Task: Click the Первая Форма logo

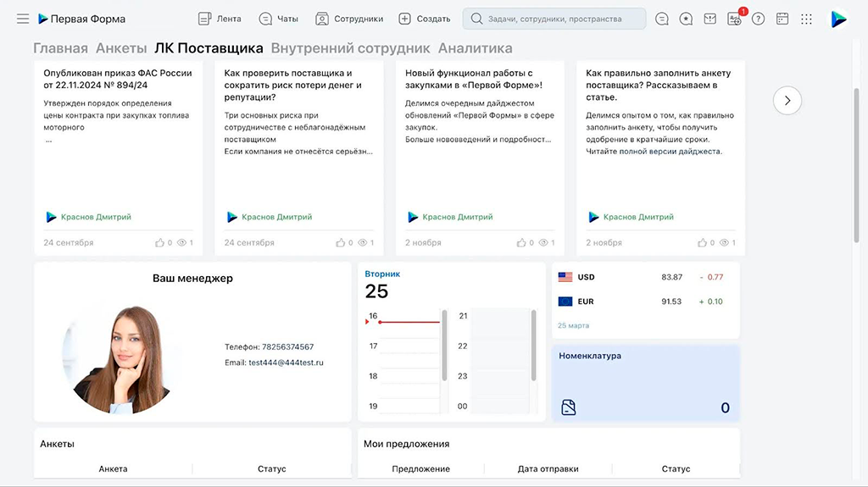Action: [81, 19]
